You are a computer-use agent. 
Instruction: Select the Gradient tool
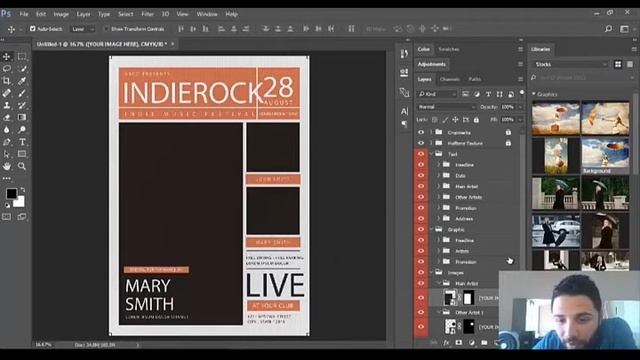point(22,118)
